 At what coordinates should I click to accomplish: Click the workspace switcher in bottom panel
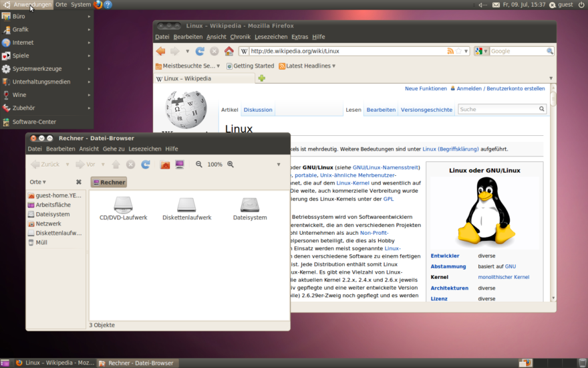click(x=547, y=363)
